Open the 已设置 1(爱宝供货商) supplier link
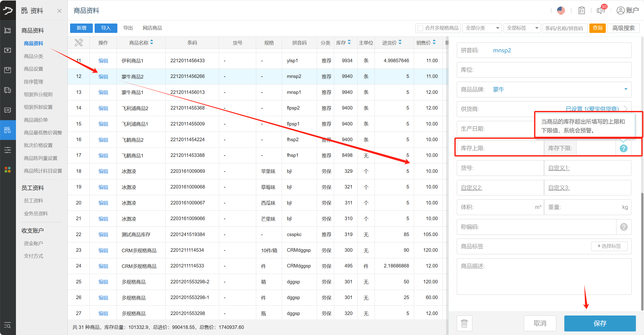 592,109
